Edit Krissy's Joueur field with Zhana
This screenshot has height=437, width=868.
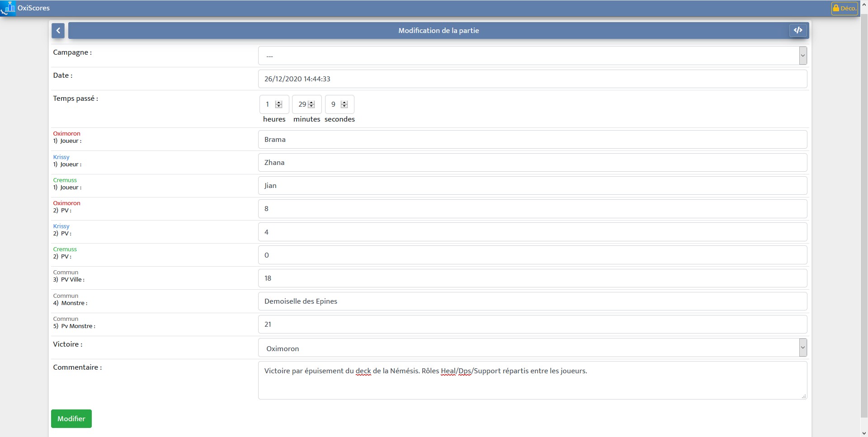pyautogui.click(x=533, y=162)
